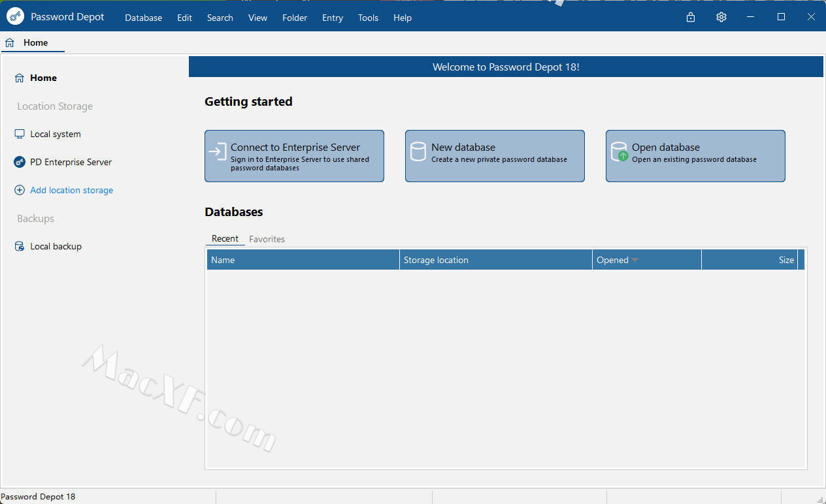Viewport: 826px width, 504px height.
Task: Open the Database menu
Action: 143,18
